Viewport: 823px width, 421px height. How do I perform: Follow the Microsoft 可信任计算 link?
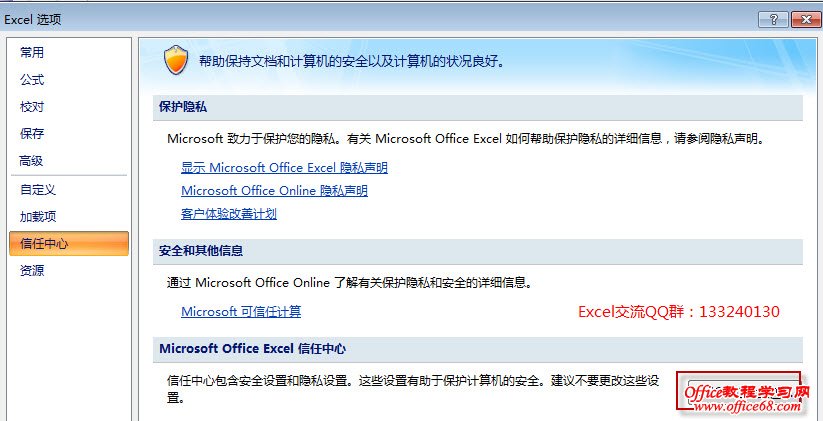coord(241,312)
